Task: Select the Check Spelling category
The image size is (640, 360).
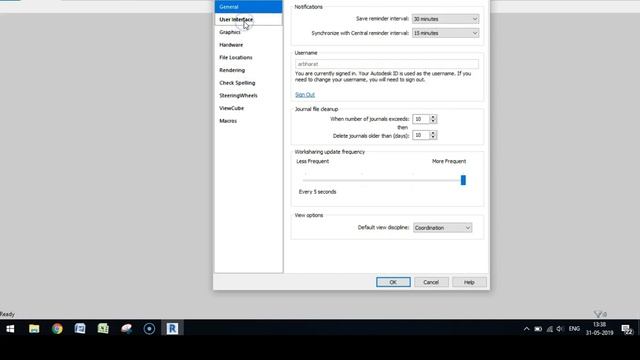Action: (249, 83)
